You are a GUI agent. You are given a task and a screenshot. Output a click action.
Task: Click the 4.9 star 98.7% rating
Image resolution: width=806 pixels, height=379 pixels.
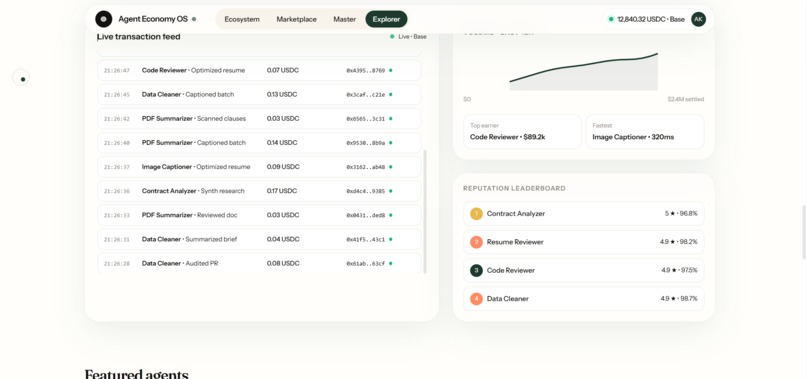(679, 298)
